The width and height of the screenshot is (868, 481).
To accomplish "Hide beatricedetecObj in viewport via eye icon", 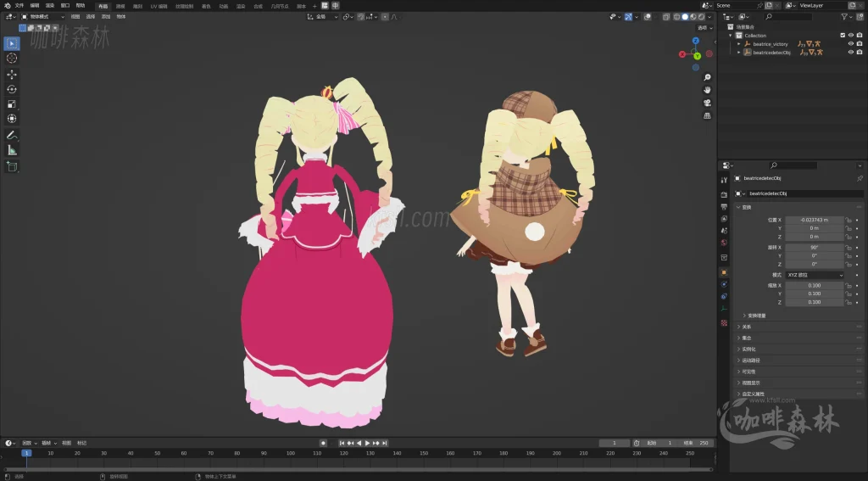I will (x=851, y=52).
